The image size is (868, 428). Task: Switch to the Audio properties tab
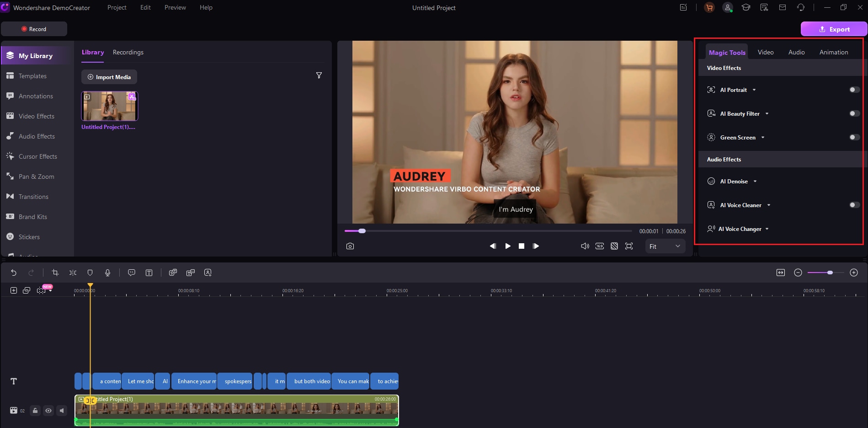pyautogui.click(x=797, y=52)
